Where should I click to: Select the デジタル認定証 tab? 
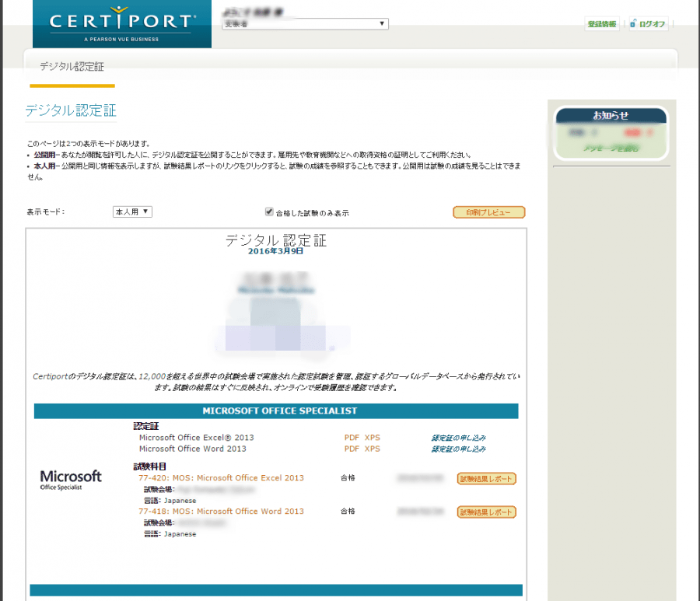tap(72, 67)
